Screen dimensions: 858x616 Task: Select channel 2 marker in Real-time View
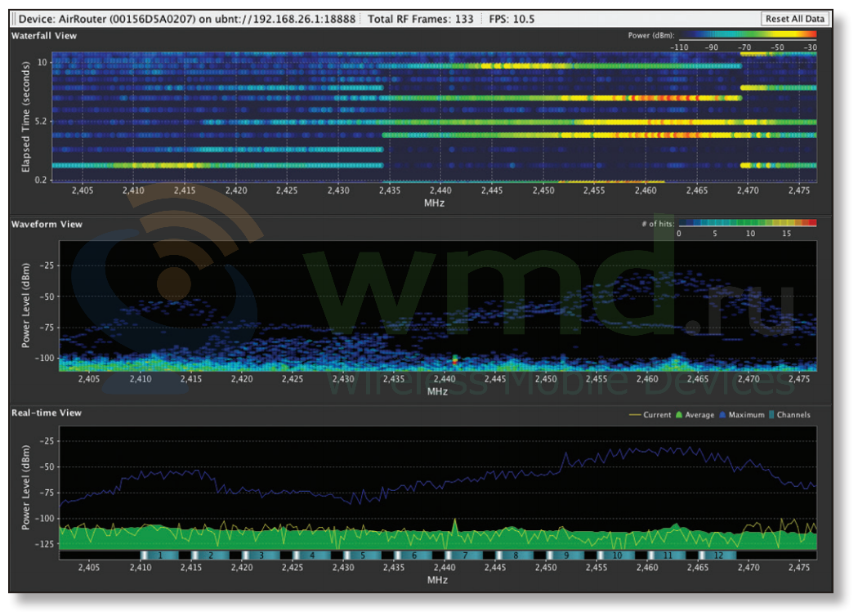pyautogui.click(x=210, y=556)
